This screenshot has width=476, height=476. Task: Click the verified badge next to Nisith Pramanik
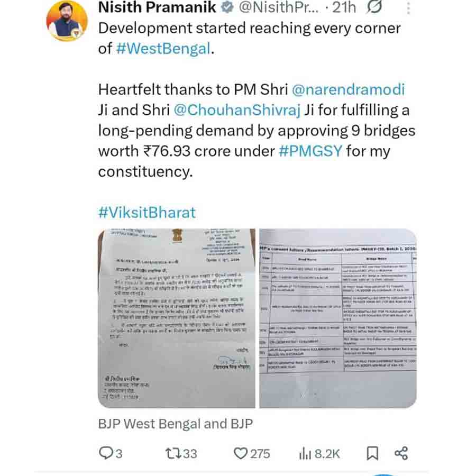(x=227, y=7)
